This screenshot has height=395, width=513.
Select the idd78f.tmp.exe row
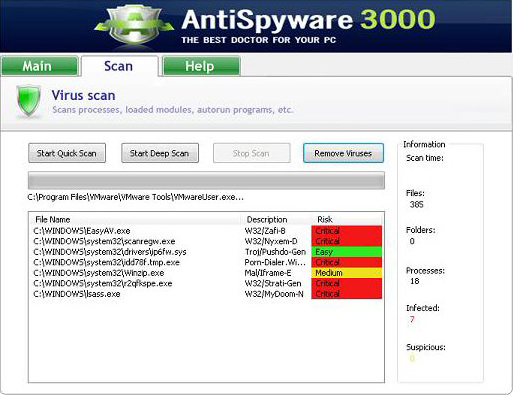click(206, 262)
